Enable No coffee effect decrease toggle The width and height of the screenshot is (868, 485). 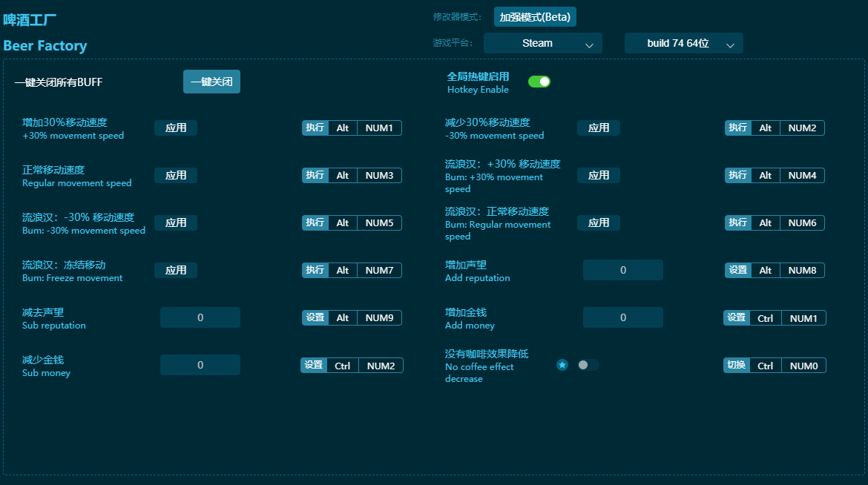588,365
